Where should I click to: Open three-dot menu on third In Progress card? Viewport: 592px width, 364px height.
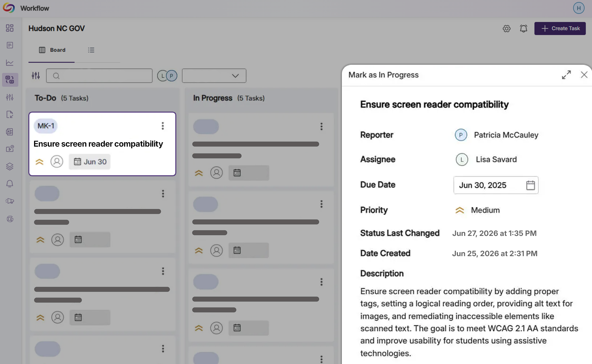pos(321,282)
